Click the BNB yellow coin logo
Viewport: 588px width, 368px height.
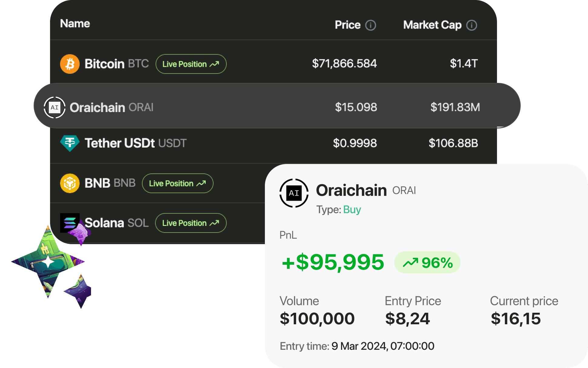click(70, 183)
